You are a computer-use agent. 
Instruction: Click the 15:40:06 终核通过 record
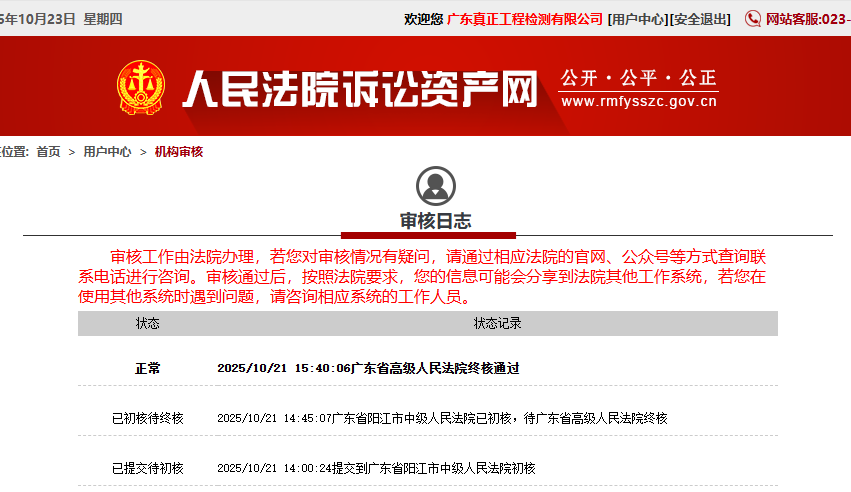pos(369,368)
